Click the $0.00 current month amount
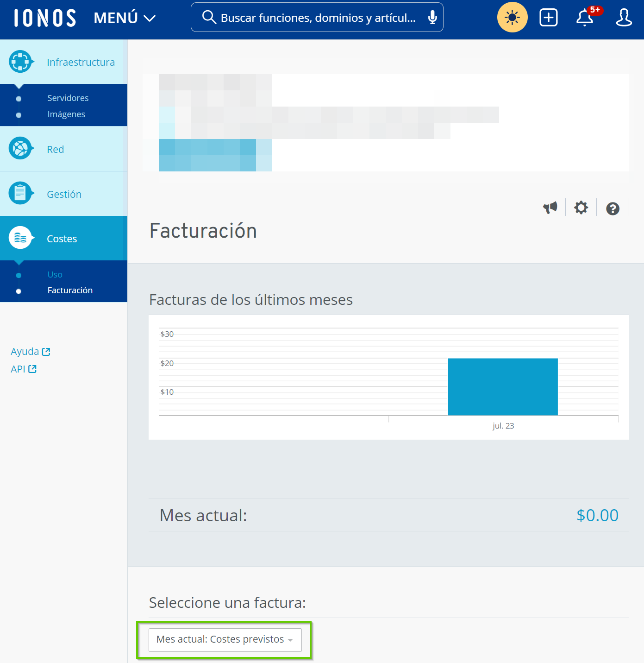 pyautogui.click(x=597, y=515)
